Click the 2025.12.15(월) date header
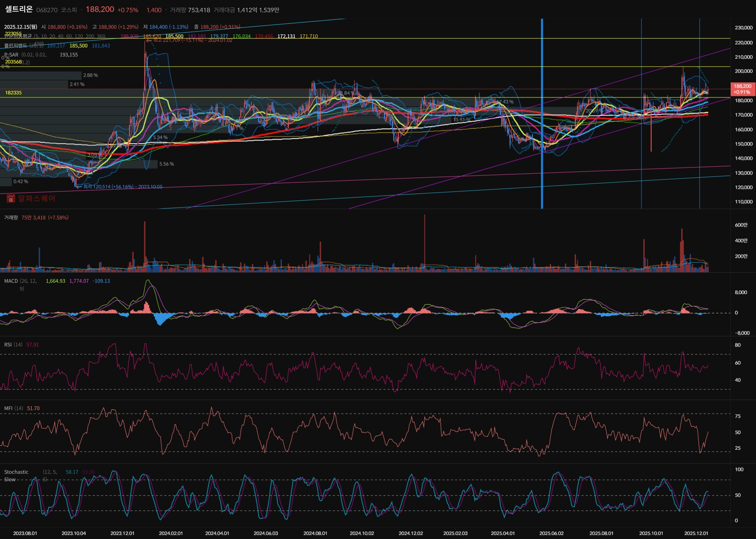 coord(20,27)
